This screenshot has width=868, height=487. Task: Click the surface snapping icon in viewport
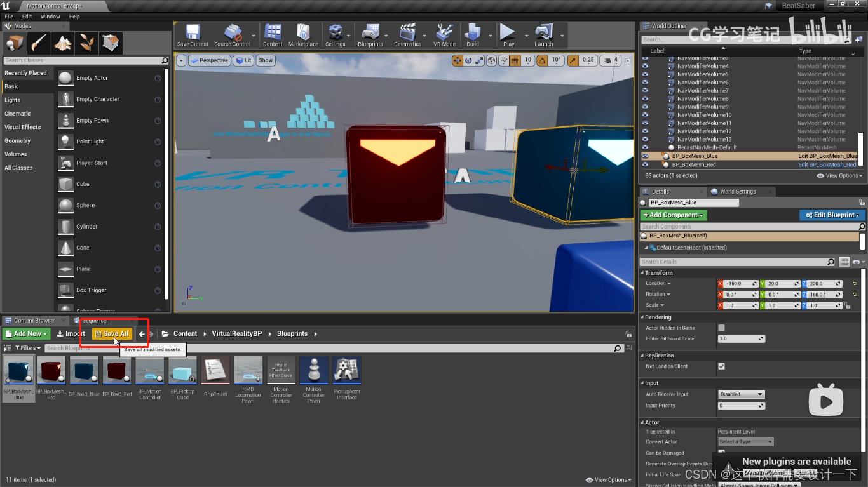(x=503, y=60)
